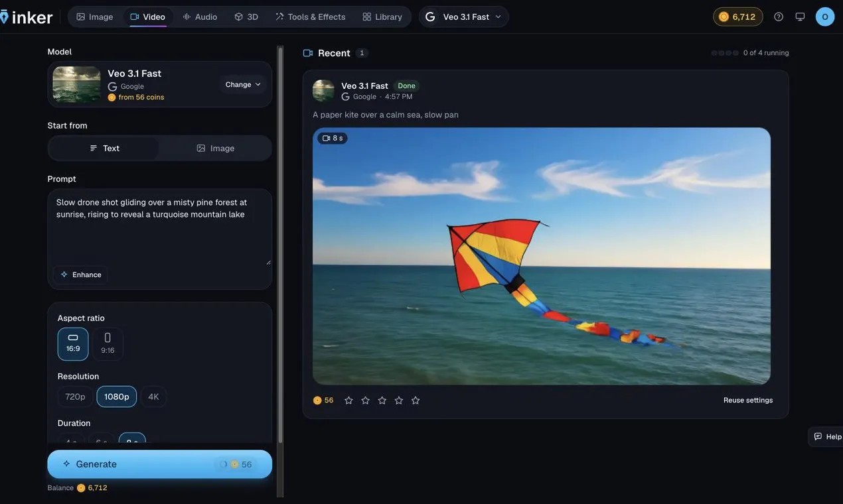Screen dimensions: 843x504
Task: Go to the Library tab
Action: point(382,17)
